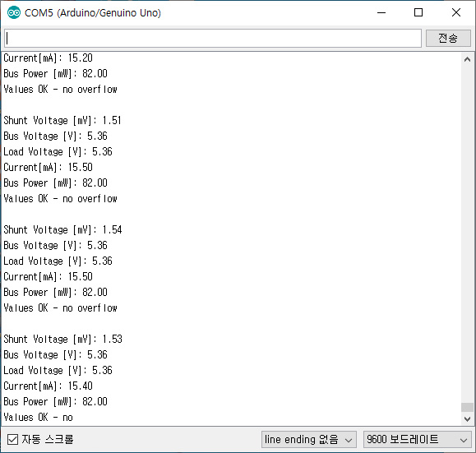Minimize the COM5 serial monitor window
This screenshot has height=453, width=476.
[381, 13]
